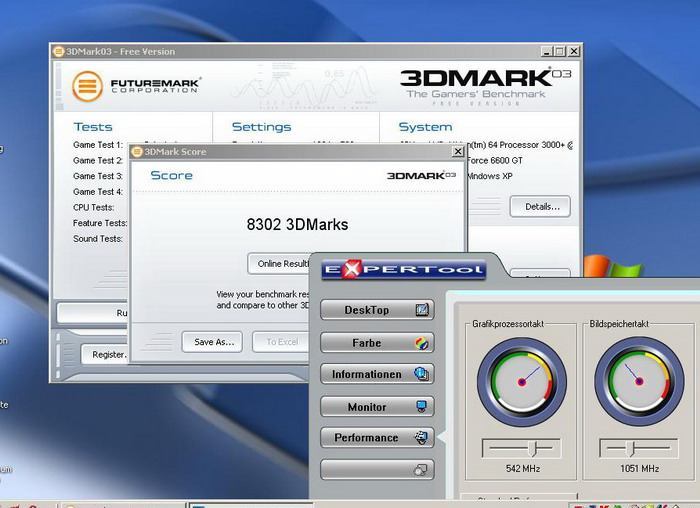
Task: Click the 'Force 6600 GT' system text
Action: tap(495, 160)
